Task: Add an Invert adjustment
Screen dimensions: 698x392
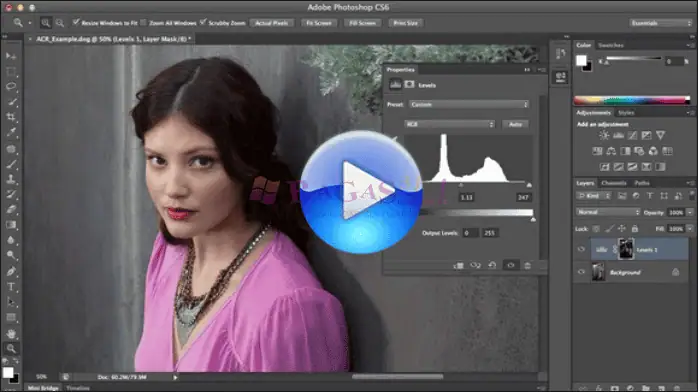Action: (605, 167)
